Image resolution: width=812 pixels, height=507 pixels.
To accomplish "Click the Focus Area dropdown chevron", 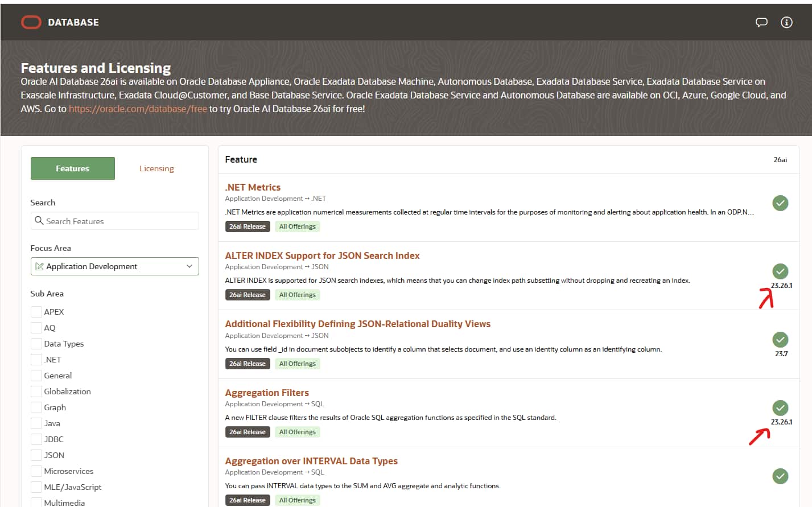I will click(189, 266).
